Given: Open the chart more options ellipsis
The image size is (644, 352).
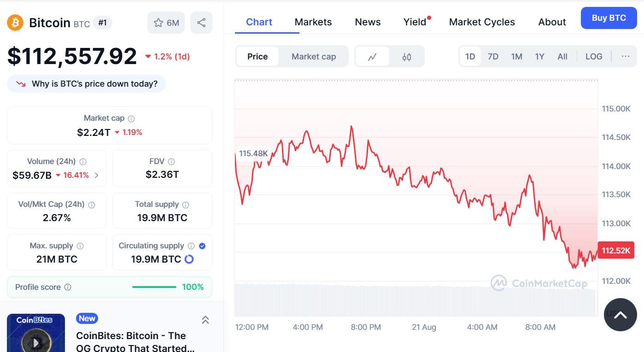Looking at the screenshot, I should (625, 57).
